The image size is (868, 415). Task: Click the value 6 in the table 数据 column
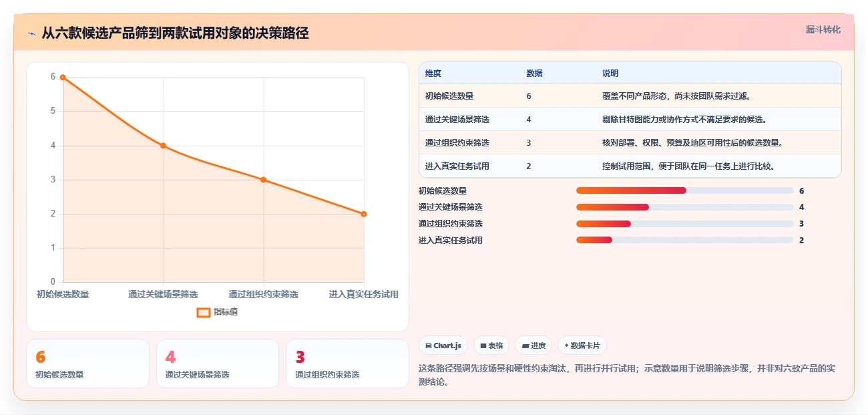pos(529,96)
